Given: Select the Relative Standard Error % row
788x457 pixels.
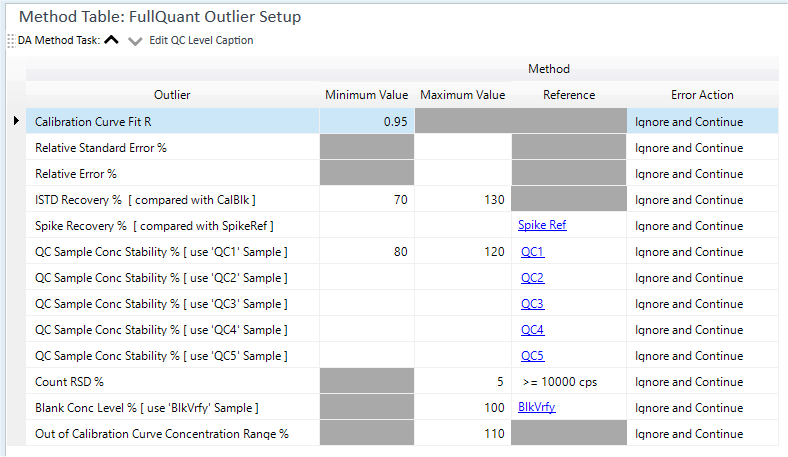Looking at the screenshot, I should (172, 148).
